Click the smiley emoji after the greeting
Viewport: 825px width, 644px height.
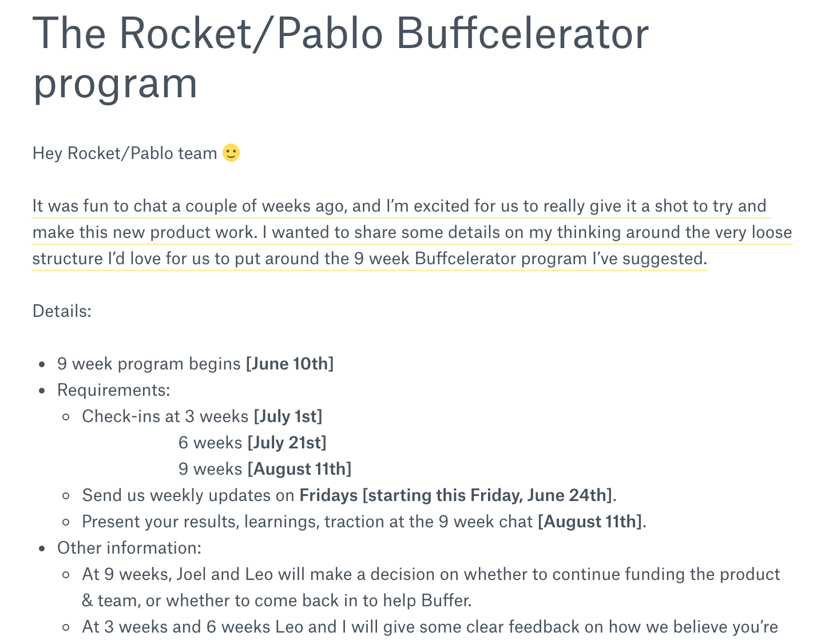[x=231, y=153]
